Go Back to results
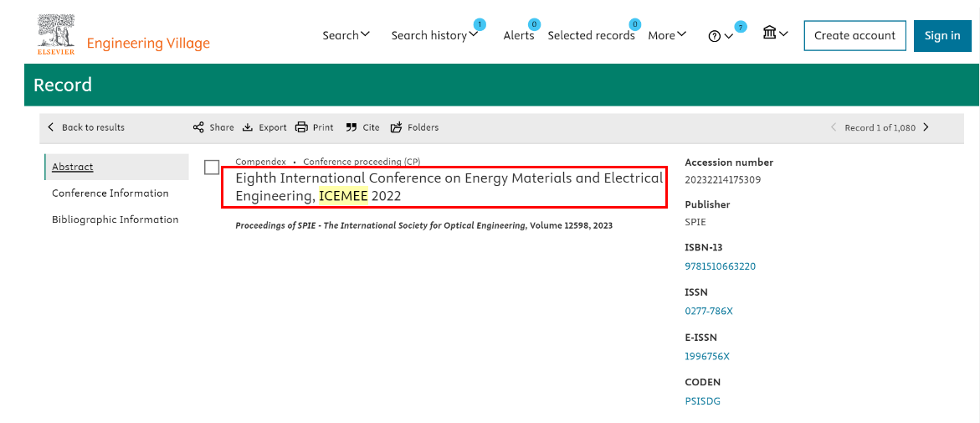Viewport: 980px width, 423px height. (x=86, y=127)
